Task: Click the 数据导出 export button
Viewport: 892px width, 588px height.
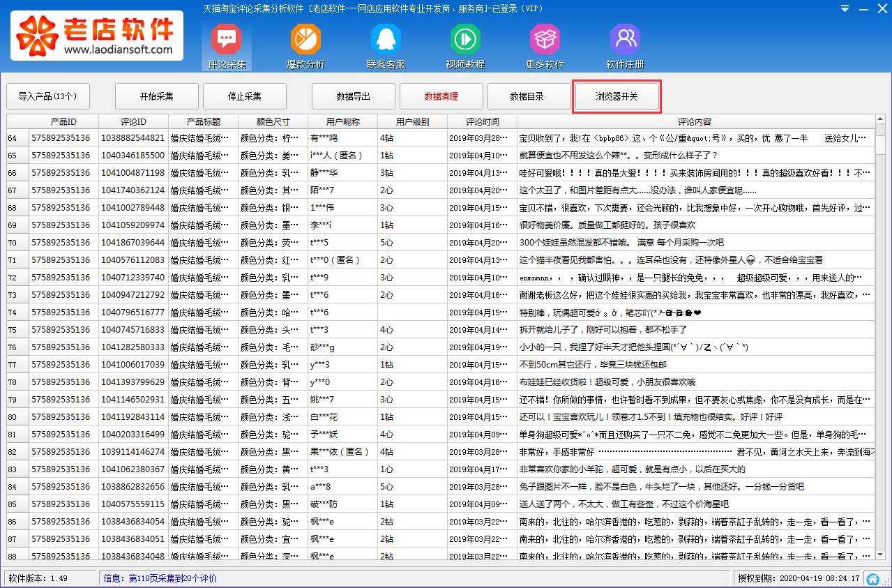Action: tap(353, 96)
